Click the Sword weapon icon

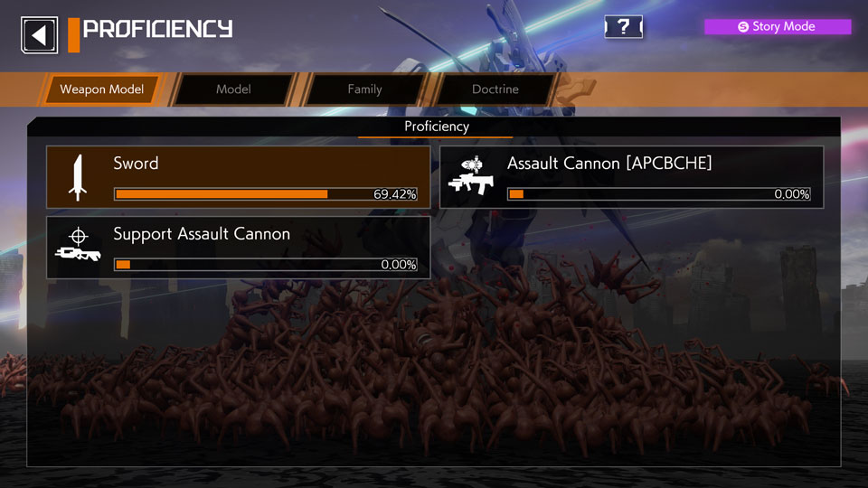pyautogui.click(x=78, y=178)
